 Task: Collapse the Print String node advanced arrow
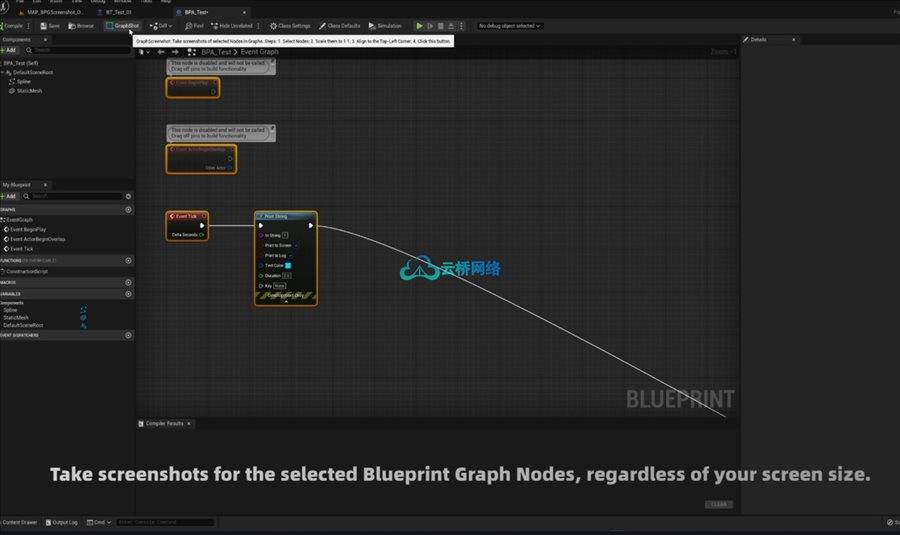point(286,301)
